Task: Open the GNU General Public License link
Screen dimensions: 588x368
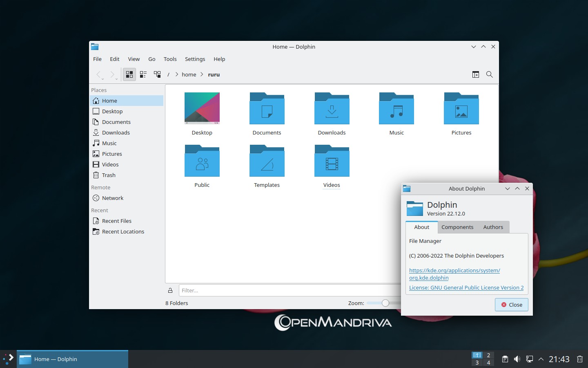Action: 466,287
